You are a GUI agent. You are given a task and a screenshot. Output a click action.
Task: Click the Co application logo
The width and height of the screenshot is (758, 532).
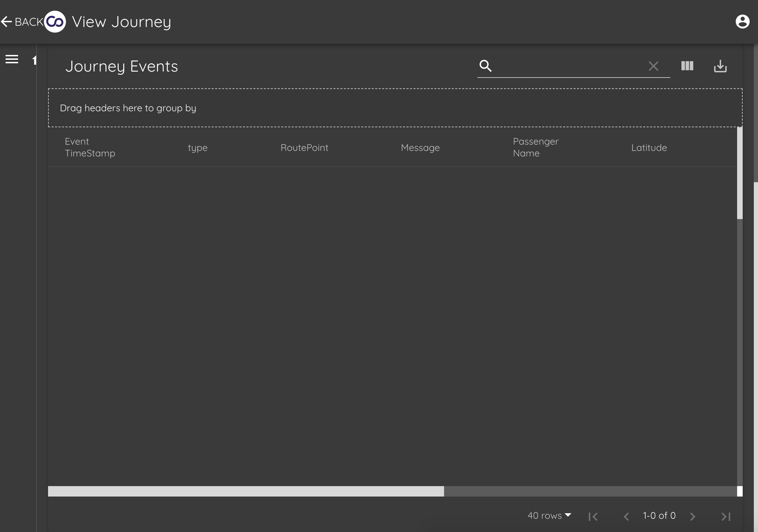pos(55,21)
